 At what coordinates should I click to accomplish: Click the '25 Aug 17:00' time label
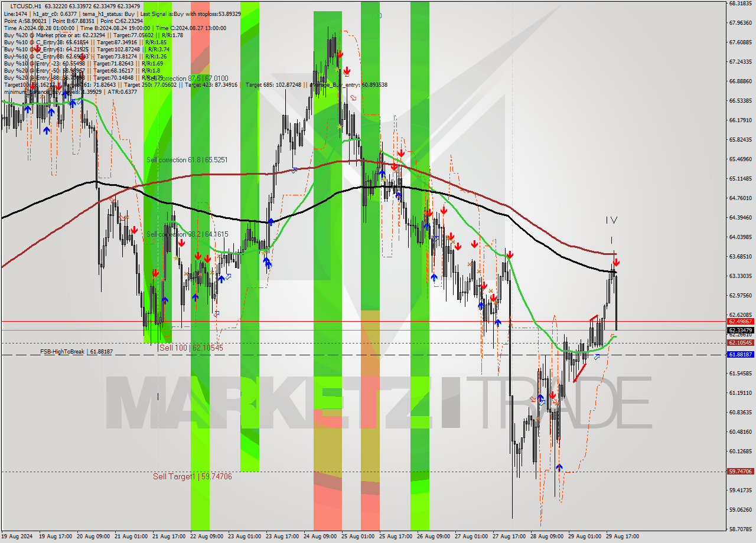click(x=395, y=537)
